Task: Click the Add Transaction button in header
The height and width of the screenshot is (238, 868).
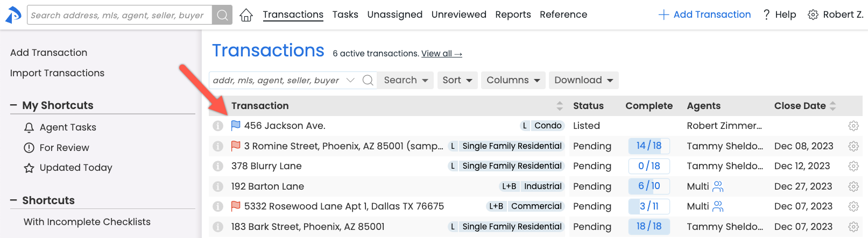Action: click(x=704, y=15)
